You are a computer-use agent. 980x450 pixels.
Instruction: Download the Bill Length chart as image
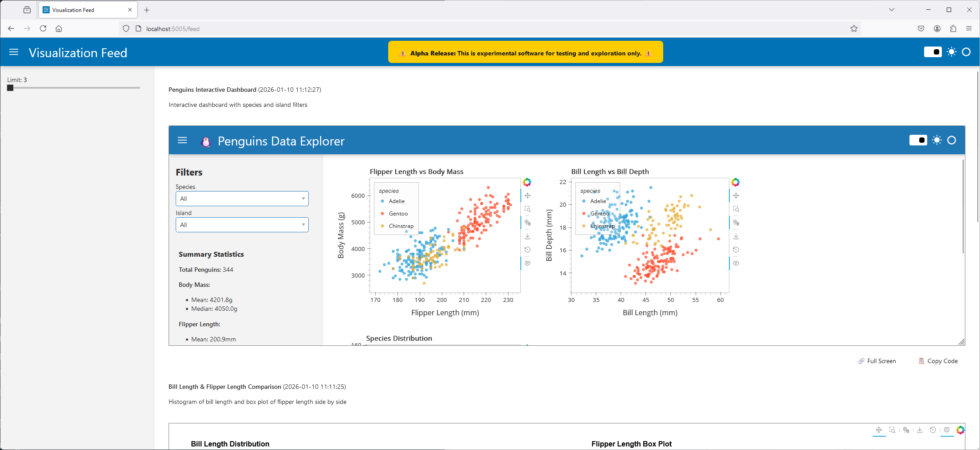coord(736,236)
